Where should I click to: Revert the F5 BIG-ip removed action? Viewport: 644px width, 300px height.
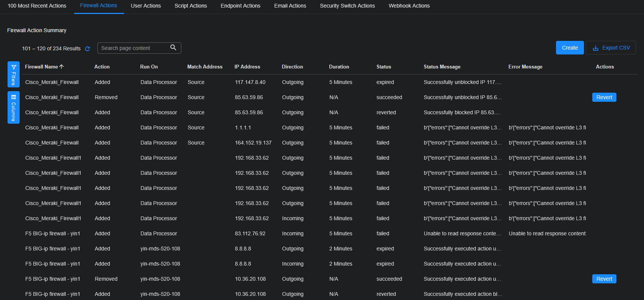coord(604,279)
